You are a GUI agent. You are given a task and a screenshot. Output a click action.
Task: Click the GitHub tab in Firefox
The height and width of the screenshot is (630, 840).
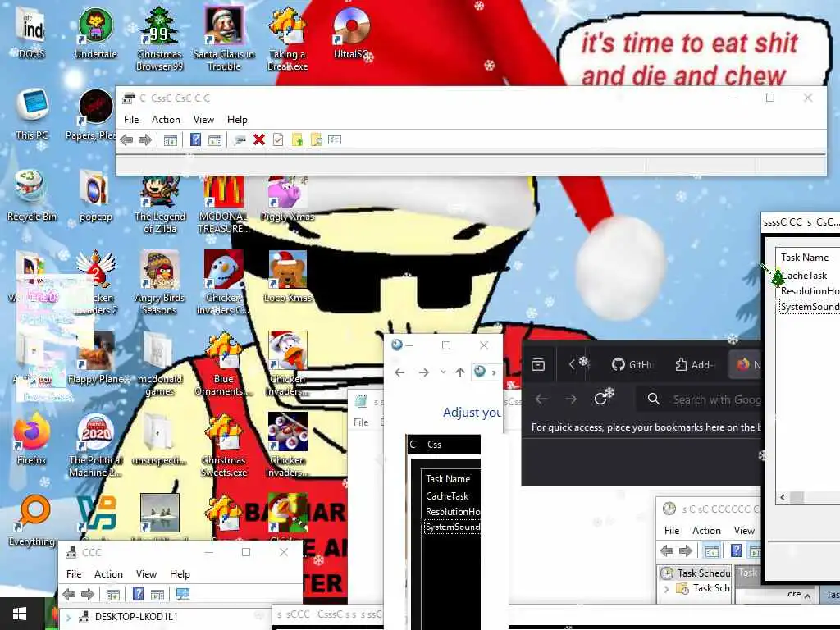point(633,365)
